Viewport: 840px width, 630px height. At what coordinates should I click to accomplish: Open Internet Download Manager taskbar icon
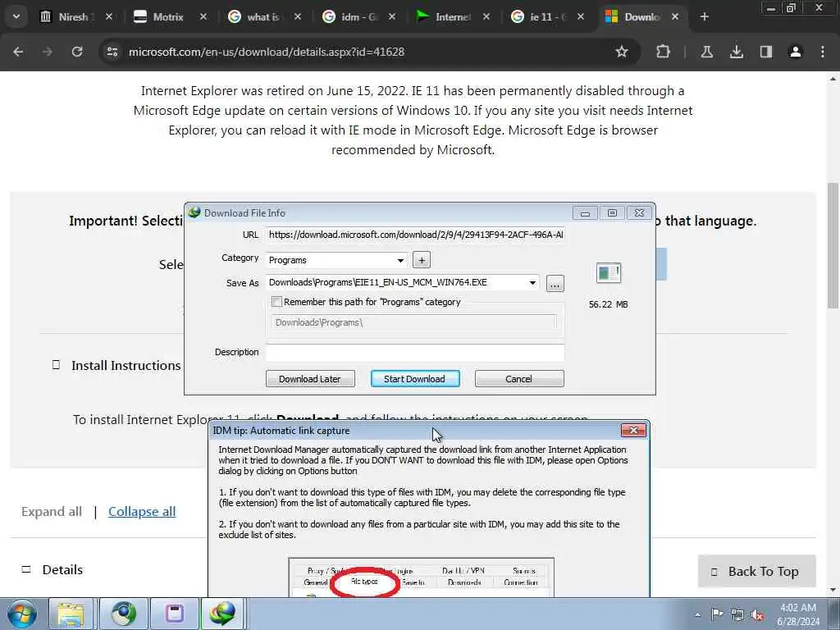click(223, 614)
